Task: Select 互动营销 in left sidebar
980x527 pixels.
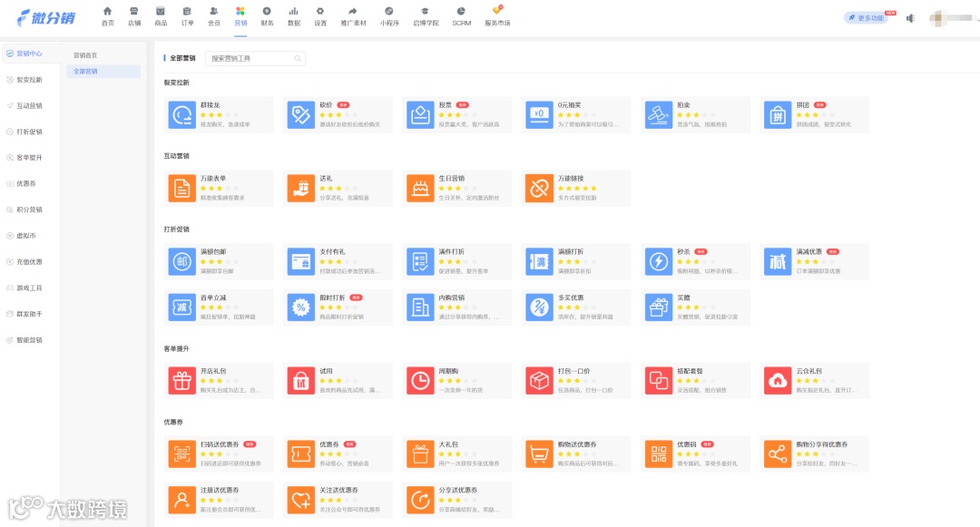Action: point(29,106)
